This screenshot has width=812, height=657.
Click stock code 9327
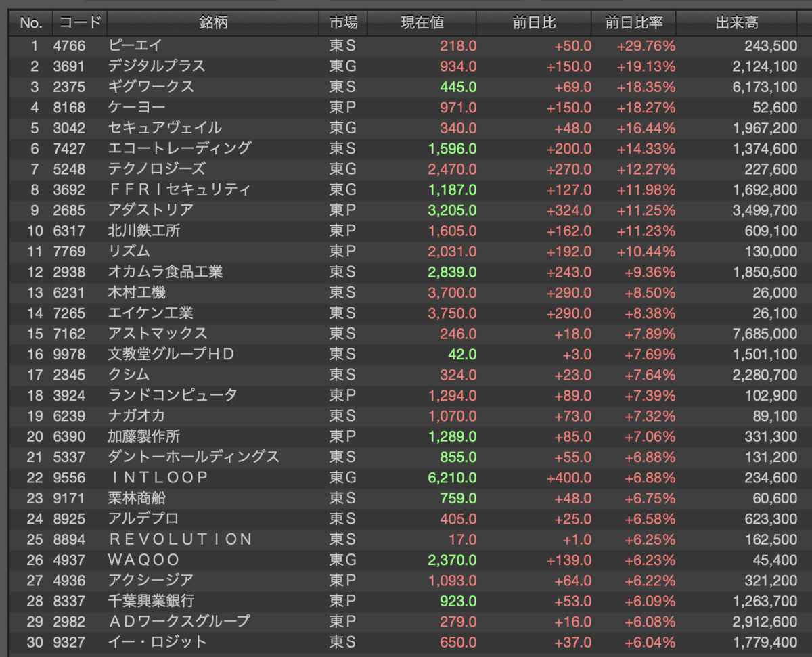70,642
